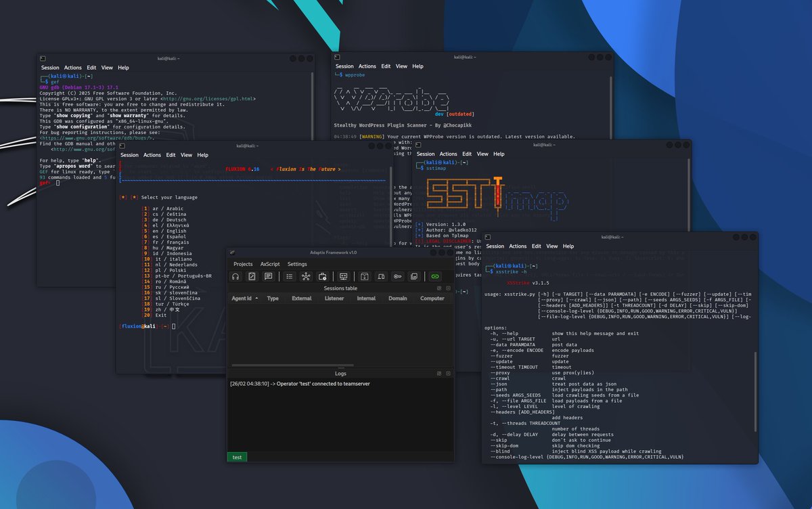Click the fluxion@kali prompt input line
The width and height of the screenshot is (812, 509).
point(148,326)
